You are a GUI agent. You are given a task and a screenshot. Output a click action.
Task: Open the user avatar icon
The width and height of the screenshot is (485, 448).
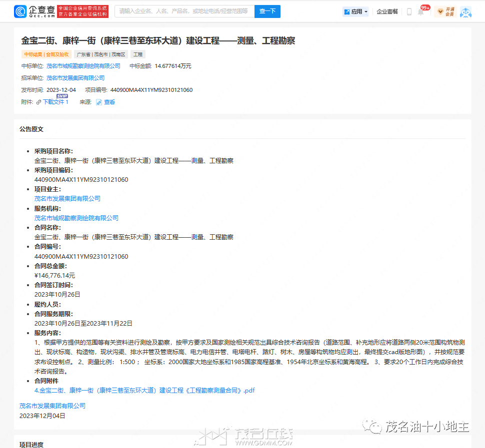coord(465,12)
